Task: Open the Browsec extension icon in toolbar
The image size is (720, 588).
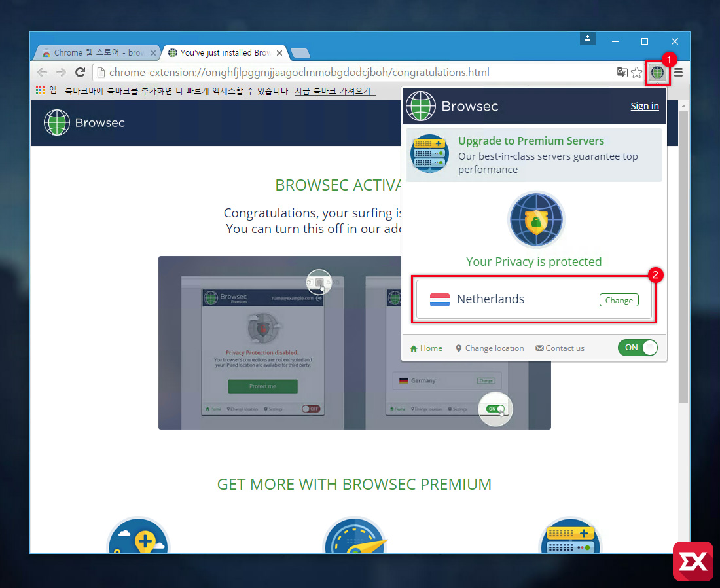Action: point(657,72)
